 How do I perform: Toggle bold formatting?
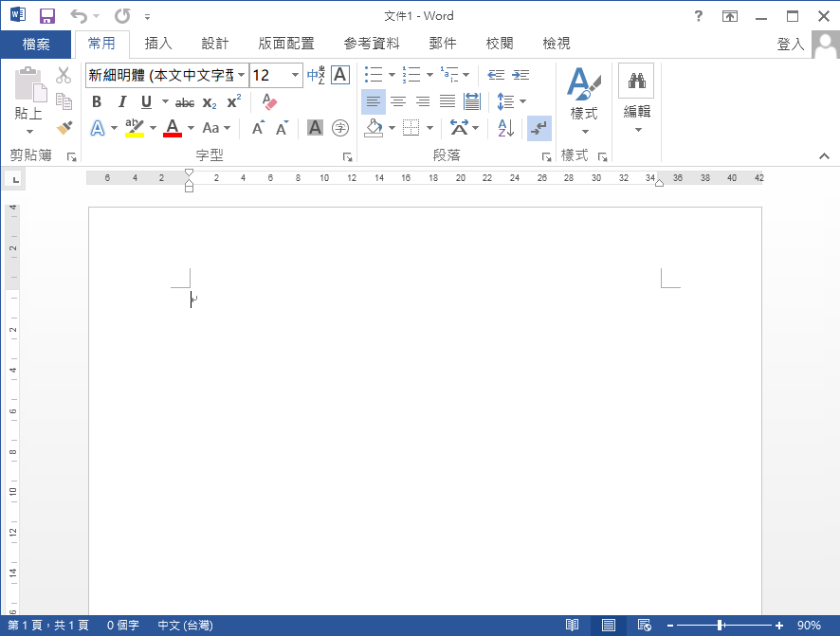[x=97, y=101]
